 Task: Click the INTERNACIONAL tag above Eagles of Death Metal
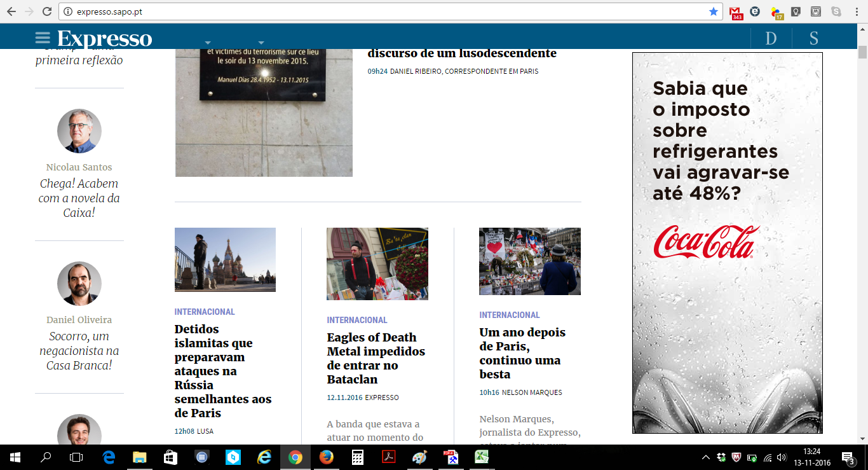tap(357, 320)
